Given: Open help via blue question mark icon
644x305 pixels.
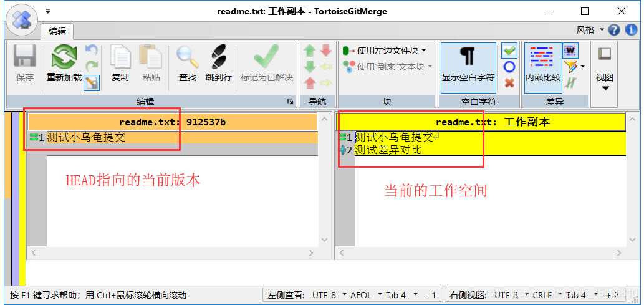Looking at the screenshot, I should pos(614,30).
